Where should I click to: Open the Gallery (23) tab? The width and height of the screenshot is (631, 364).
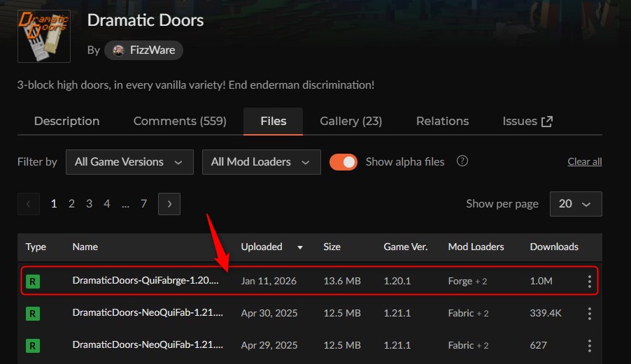tap(351, 121)
